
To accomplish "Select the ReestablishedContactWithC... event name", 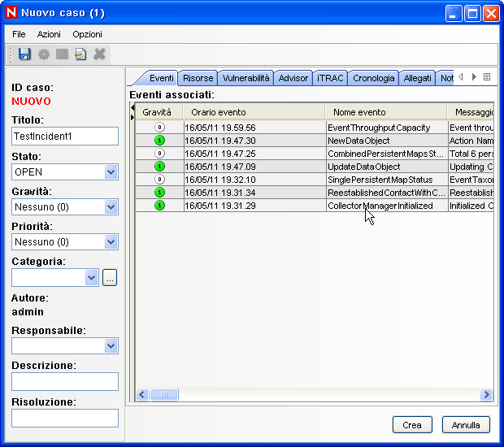I will (386, 193).
